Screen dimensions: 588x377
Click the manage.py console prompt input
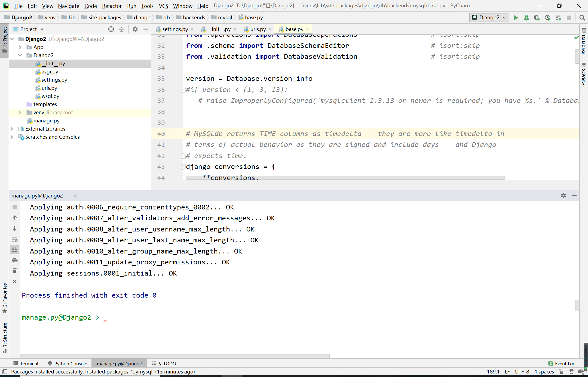click(x=299, y=317)
